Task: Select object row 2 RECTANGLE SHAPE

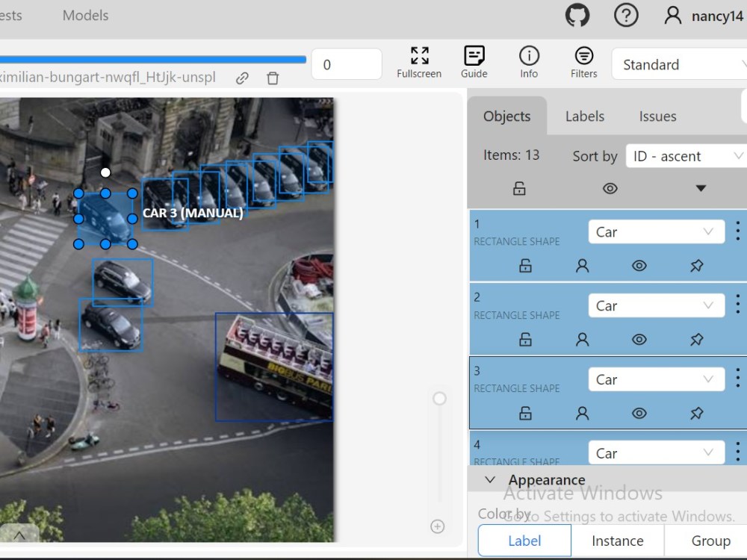Action: pyautogui.click(x=608, y=319)
